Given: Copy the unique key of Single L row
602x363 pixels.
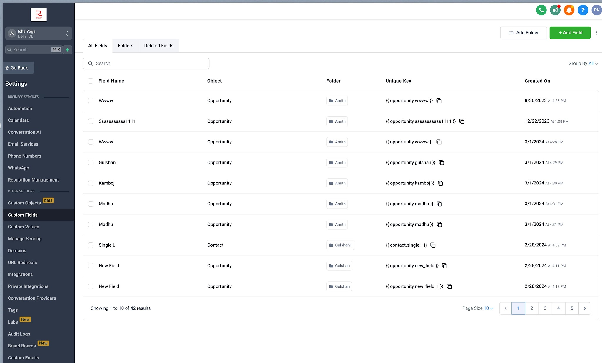Looking at the screenshot, I should [x=433, y=245].
